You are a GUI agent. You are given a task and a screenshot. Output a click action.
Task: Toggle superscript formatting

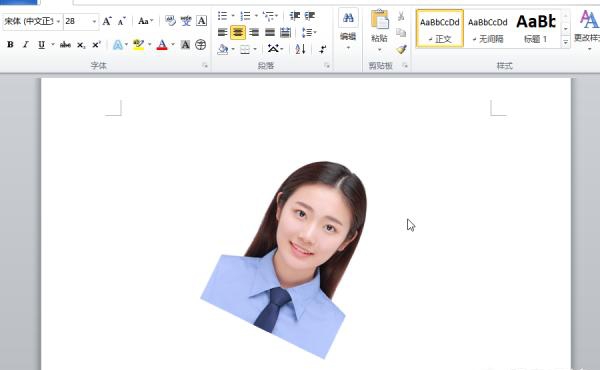click(96, 45)
